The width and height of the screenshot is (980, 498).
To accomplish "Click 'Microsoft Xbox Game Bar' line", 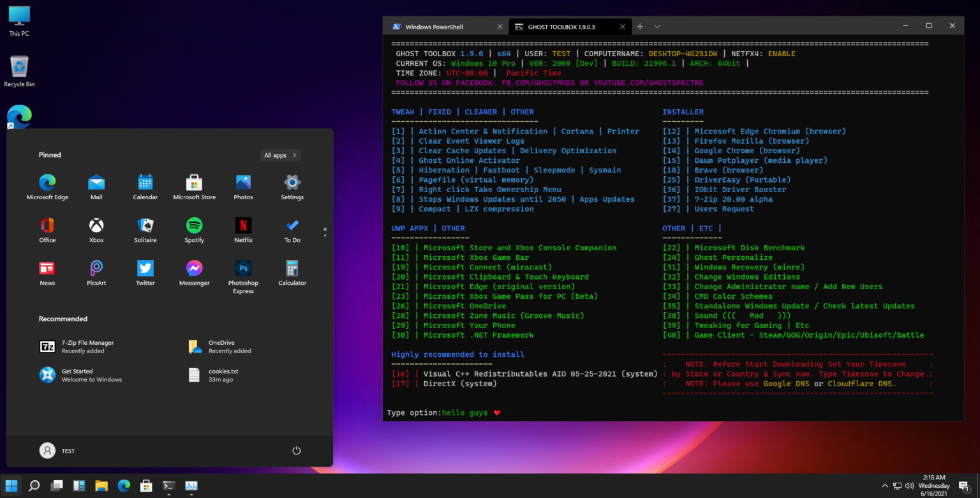I will tap(461, 257).
